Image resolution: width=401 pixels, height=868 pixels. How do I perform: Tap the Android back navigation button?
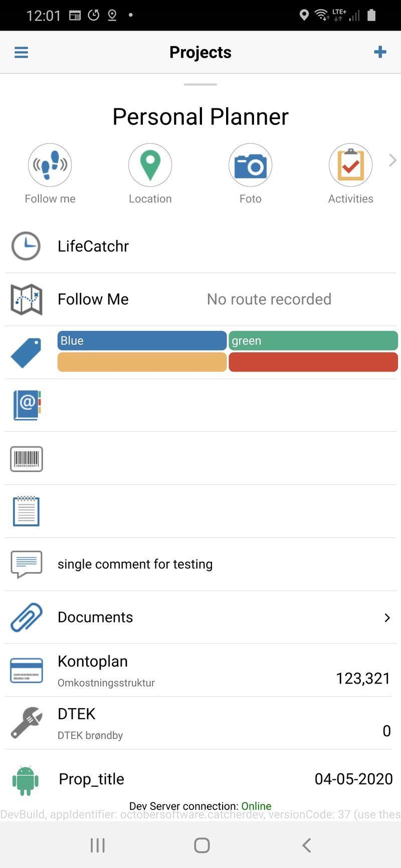click(307, 845)
